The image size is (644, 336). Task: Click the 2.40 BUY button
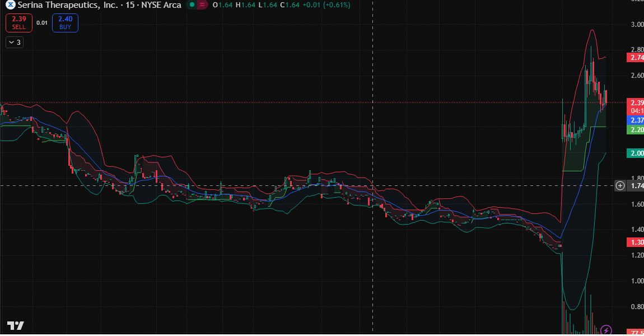(x=66, y=22)
